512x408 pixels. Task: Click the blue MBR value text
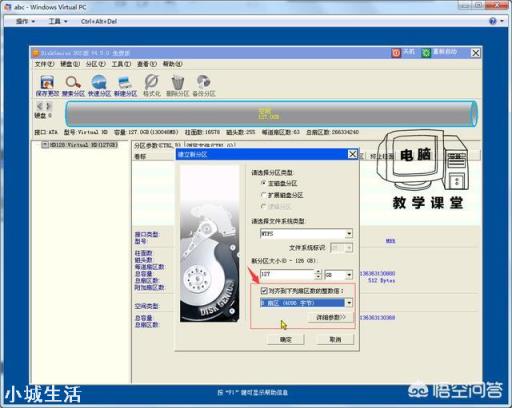pyautogui.click(x=390, y=241)
